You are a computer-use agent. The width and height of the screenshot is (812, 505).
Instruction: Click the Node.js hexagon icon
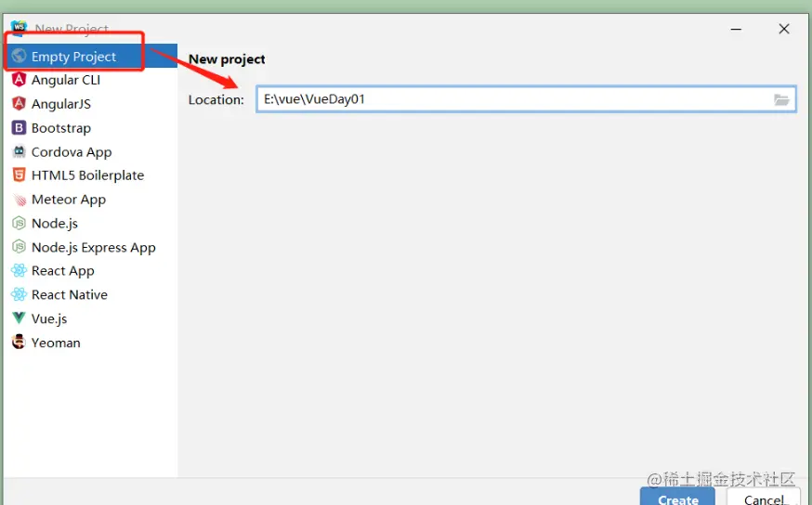[20, 223]
